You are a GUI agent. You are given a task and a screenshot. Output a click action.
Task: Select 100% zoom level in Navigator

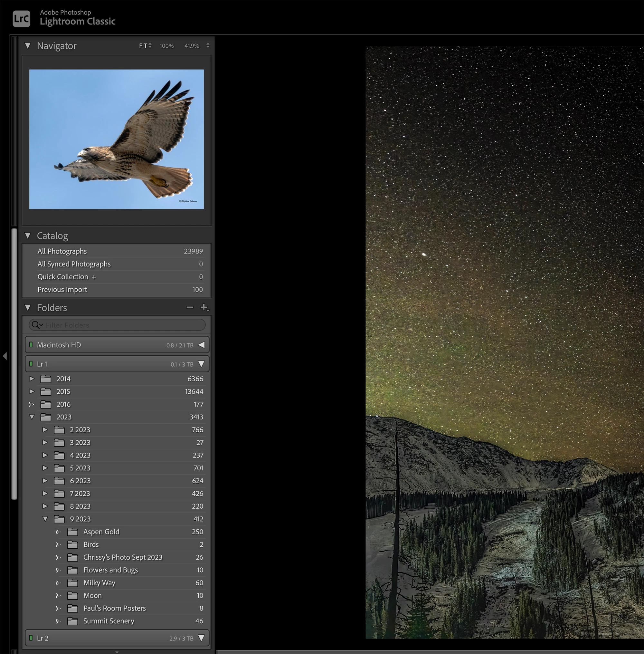(166, 46)
